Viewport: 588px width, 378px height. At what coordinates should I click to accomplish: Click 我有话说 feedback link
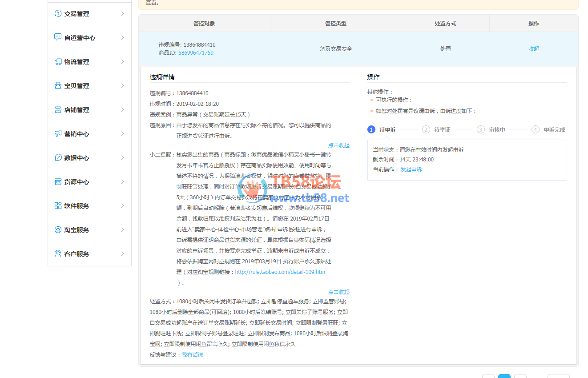192,355
